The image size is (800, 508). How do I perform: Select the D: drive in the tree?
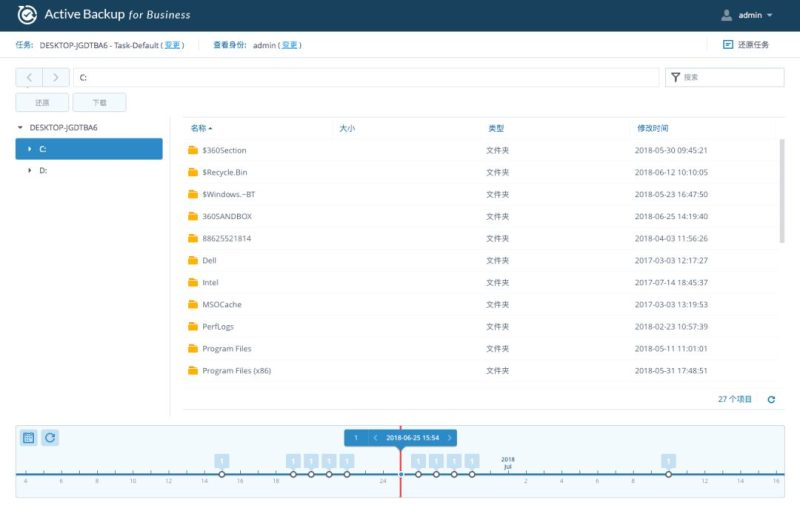click(43, 170)
